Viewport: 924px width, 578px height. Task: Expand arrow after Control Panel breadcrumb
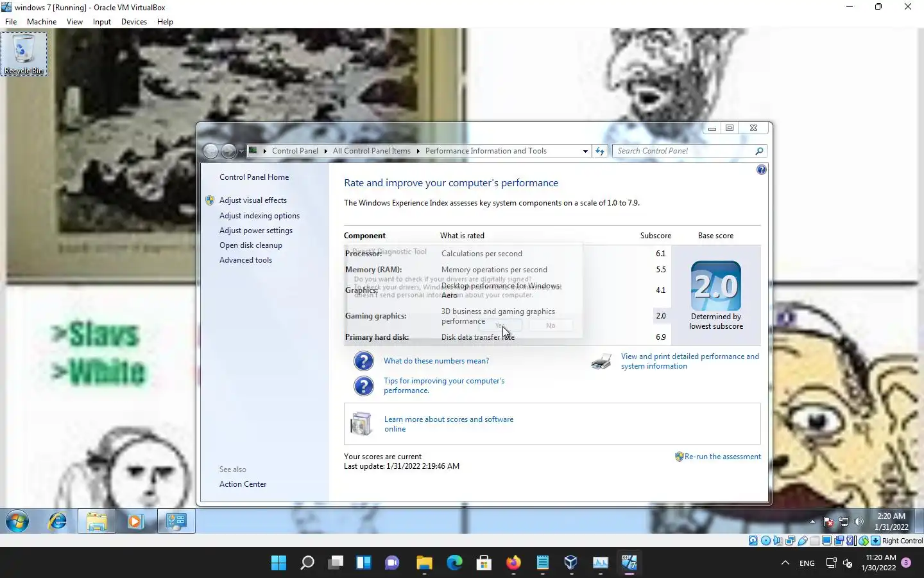pyautogui.click(x=325, y=151)
